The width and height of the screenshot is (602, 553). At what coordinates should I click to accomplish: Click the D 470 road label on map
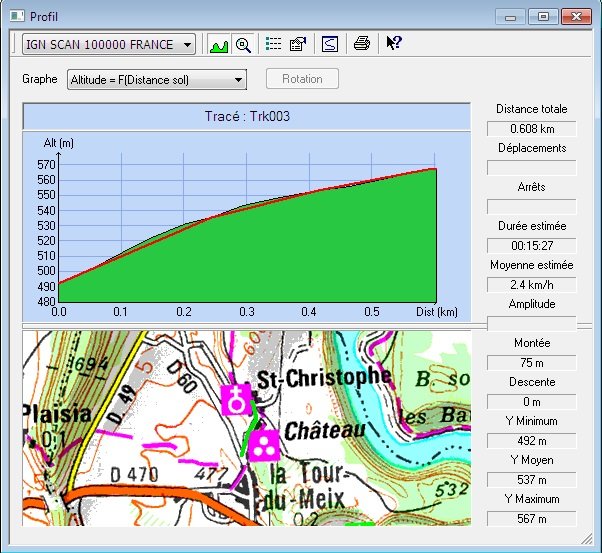pyautogui.click(x=134, y=475)
